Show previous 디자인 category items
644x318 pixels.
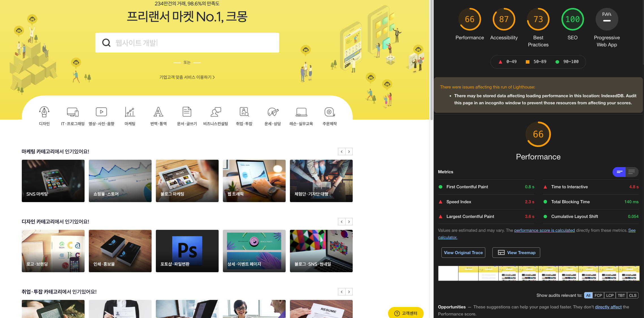pyautogui.click(x=342, y=222)
